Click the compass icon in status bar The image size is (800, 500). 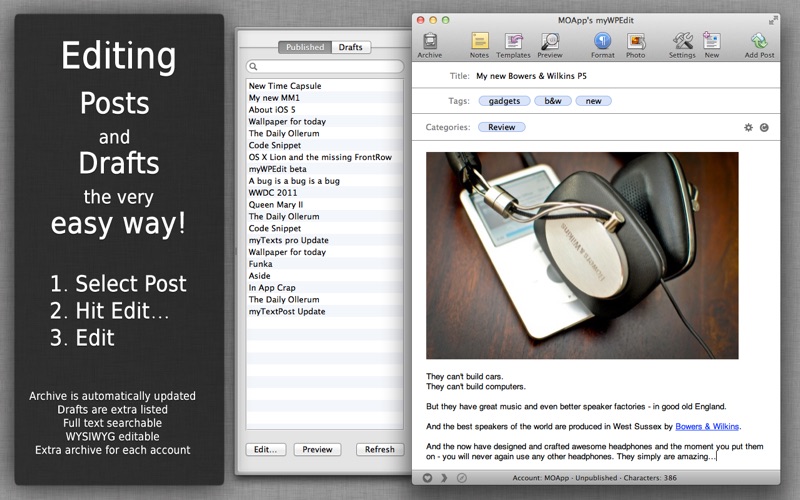pos(461,478)
